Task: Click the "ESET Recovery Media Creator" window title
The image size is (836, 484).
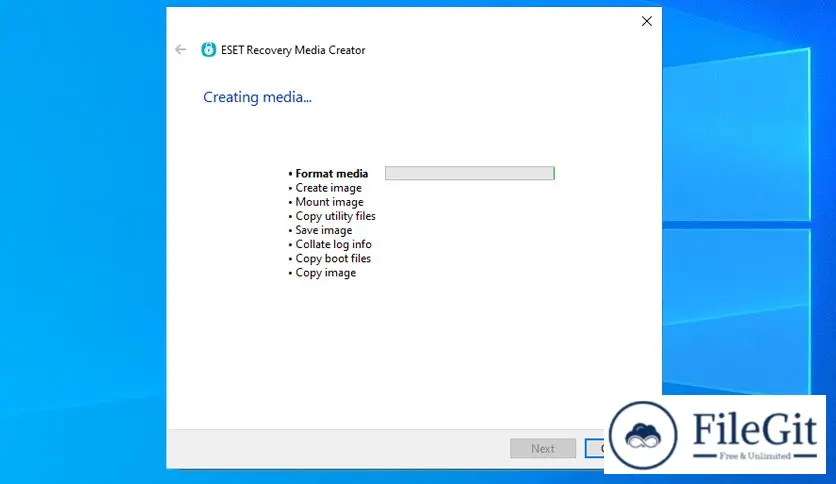Action: pyautogui.click(x=293, y=50)
